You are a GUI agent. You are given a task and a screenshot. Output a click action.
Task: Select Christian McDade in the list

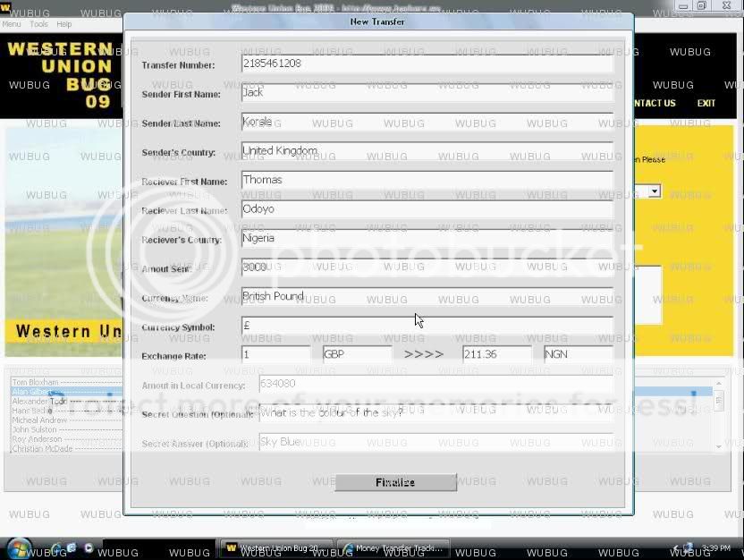click(44, 449)
